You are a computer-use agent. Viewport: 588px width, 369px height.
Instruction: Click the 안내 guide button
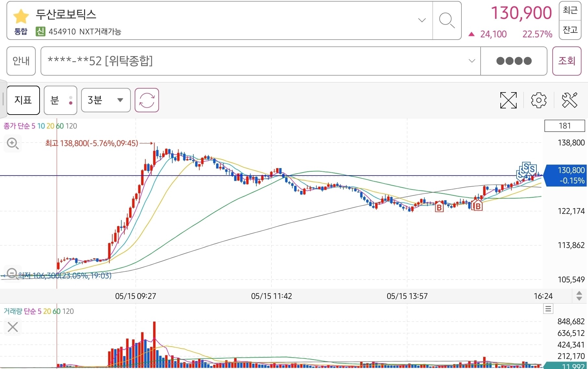tap(21, 61)
